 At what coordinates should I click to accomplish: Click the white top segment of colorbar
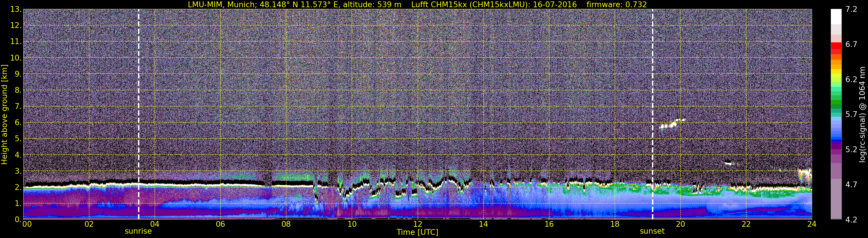836,16
